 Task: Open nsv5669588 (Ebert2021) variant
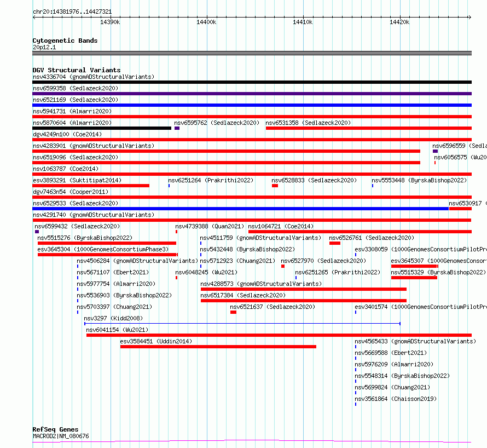(391, 353)
